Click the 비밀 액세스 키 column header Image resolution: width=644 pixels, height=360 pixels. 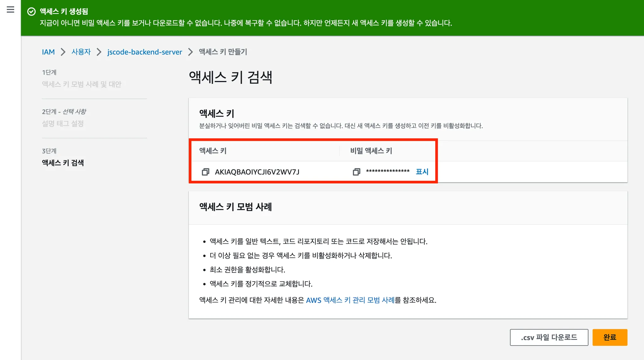pyautogui.click(x=371, y=151)
